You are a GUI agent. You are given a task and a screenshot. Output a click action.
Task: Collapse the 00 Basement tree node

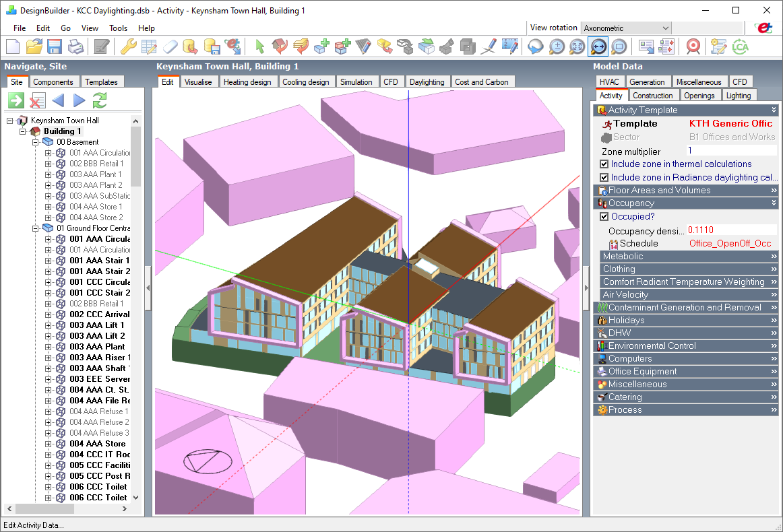pyautogui.click(x=36, y=142)
